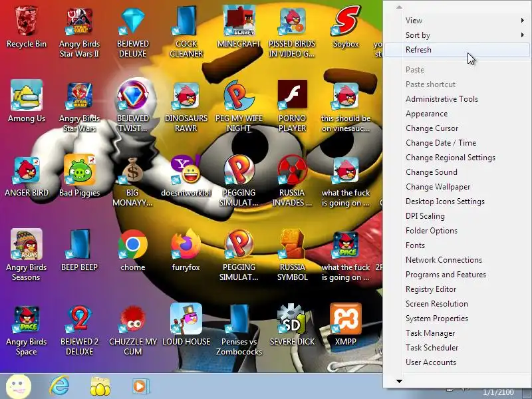Screen dimensions: 532x399
Task: Select the MINECRAFT desktop icon
Action: 239,21
